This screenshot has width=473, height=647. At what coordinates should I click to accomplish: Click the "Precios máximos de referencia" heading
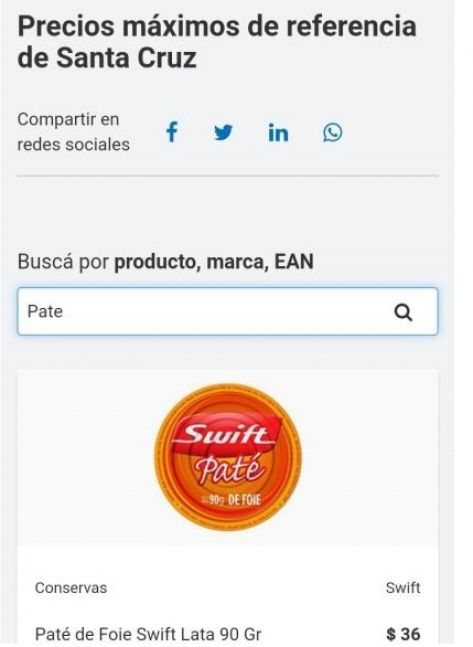click(217, 26)
